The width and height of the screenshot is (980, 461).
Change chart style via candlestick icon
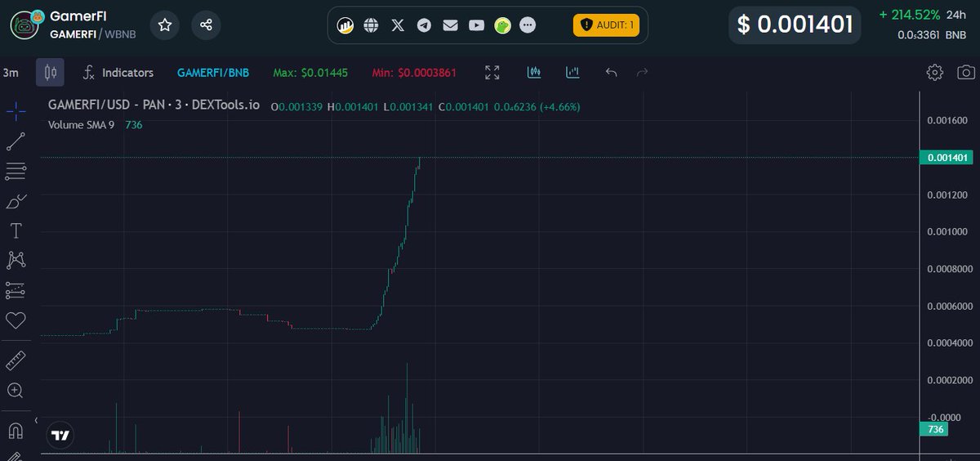click(50, 73)
